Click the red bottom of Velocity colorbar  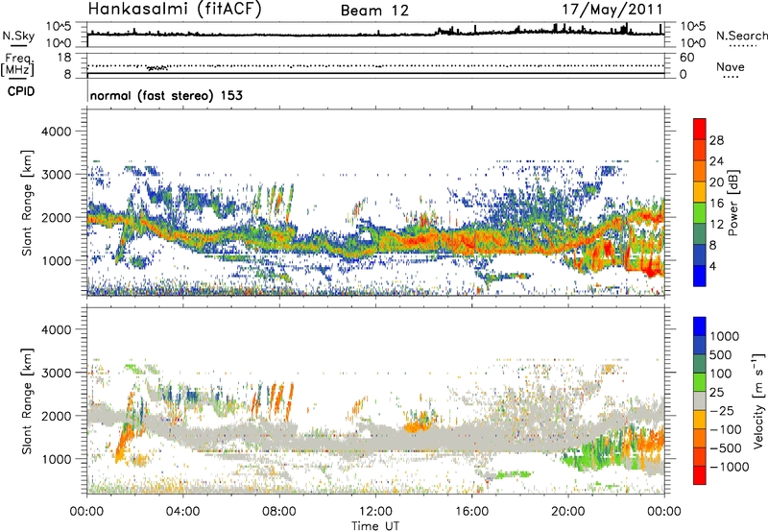click(x=700, y=475)
